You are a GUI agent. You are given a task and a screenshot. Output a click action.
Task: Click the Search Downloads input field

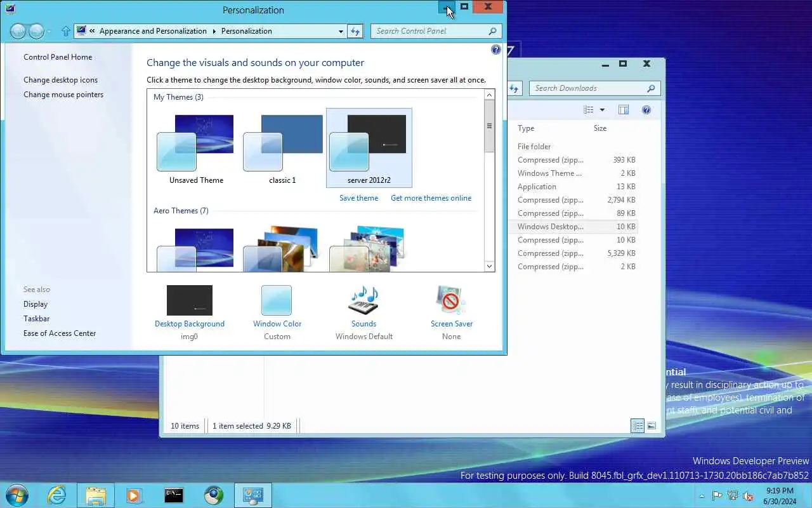coord(587,88)
